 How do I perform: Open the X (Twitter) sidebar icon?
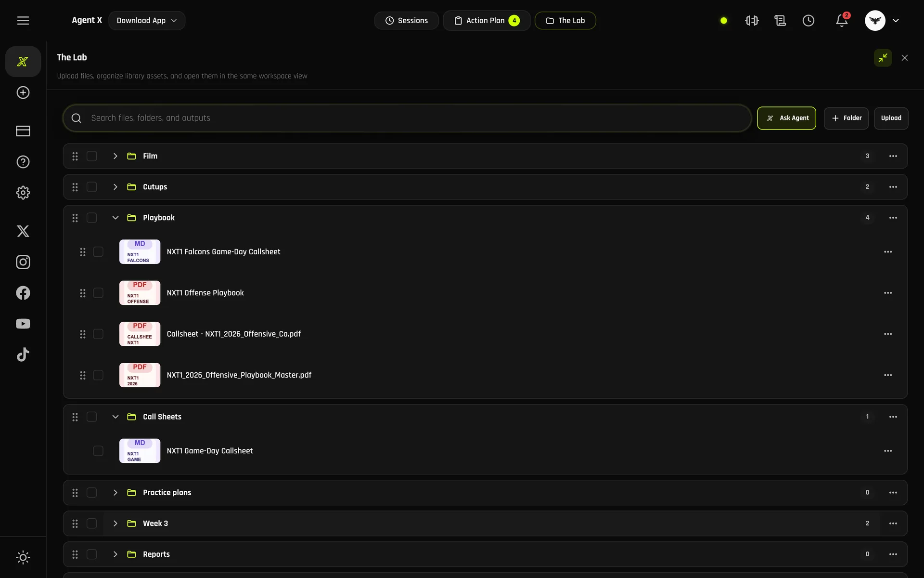pyautogui.click(x=23, y=231)
